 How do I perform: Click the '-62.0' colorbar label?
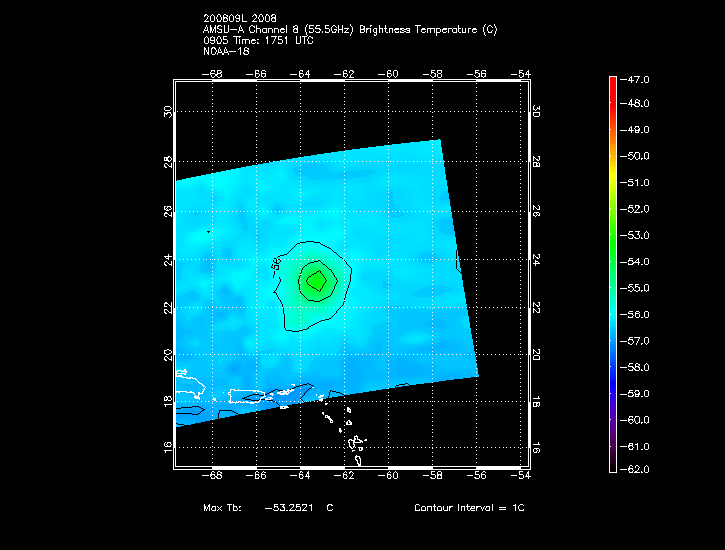point(634,470)
